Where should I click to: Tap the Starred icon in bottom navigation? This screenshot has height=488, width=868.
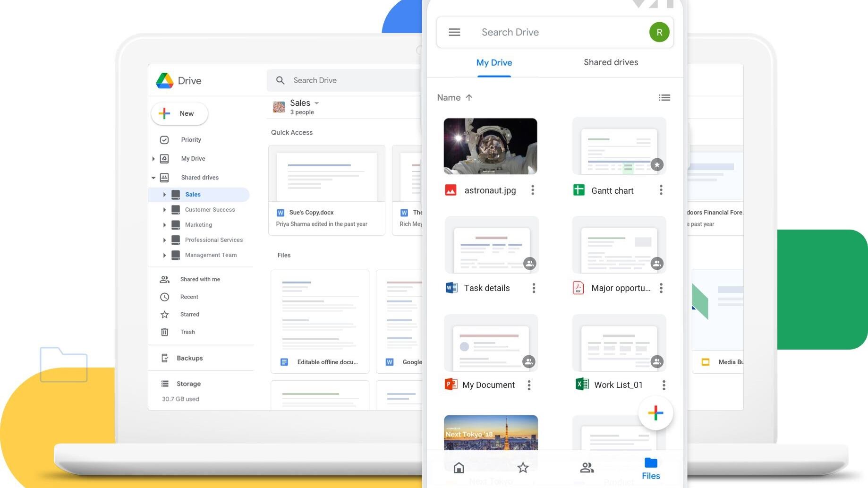pyautogui.click(x=523, y=468)
